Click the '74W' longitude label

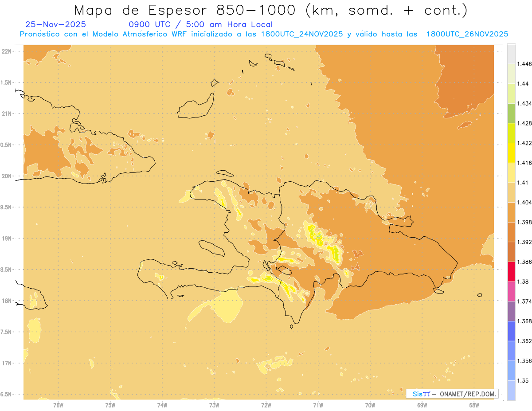click(x=162, y=405)
